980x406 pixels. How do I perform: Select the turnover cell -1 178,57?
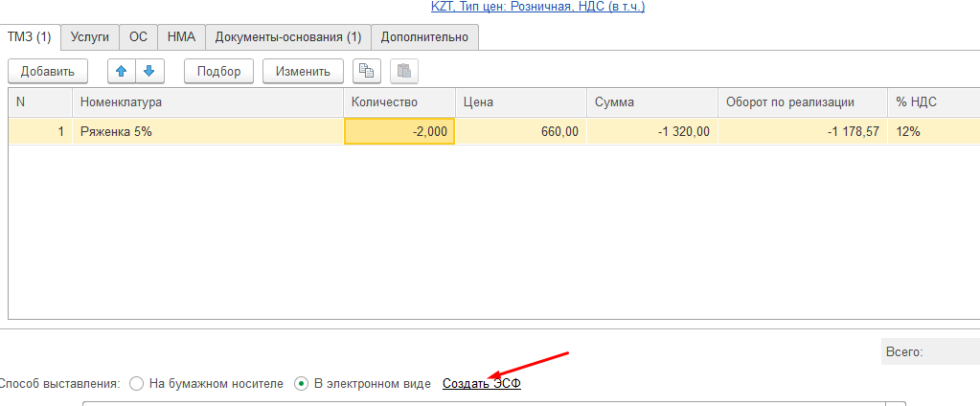pyautogui.click(x=803, y=132)
